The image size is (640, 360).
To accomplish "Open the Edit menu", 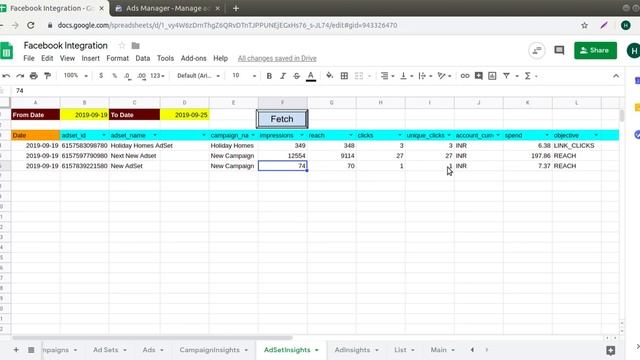I will pos(47,58).
